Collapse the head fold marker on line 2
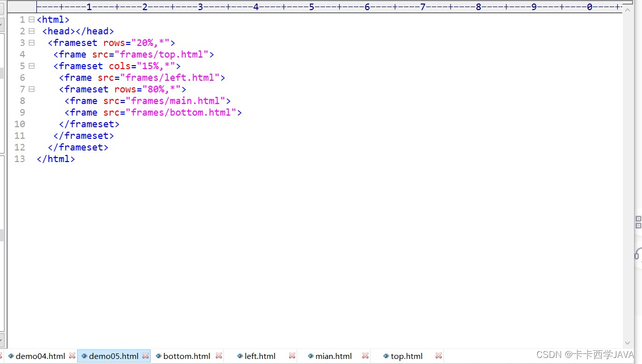This screenshot has width=642, height=364. [x=31, y=31]
